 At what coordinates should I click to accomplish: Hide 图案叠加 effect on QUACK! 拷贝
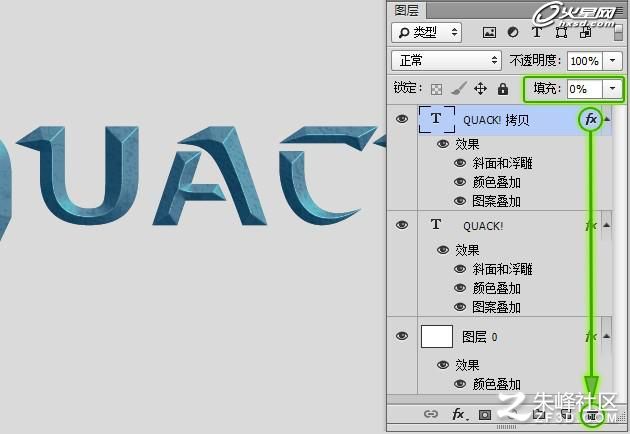tap(460, 201)
